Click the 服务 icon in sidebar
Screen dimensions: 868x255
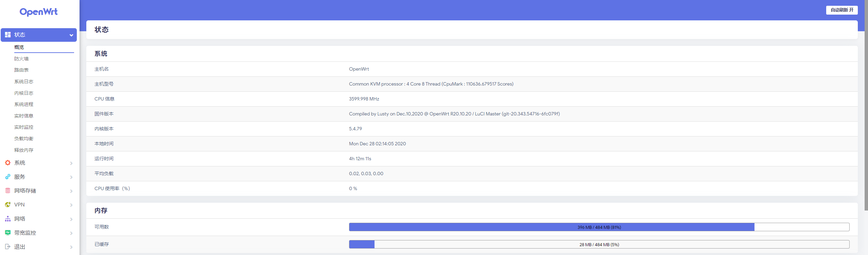[x=8, y=177]
